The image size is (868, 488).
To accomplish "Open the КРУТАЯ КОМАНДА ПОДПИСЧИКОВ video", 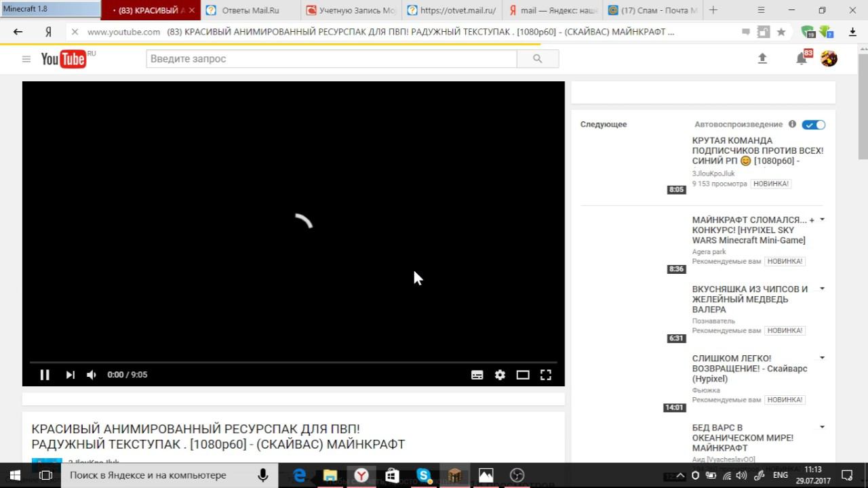I will click(757, 150).
